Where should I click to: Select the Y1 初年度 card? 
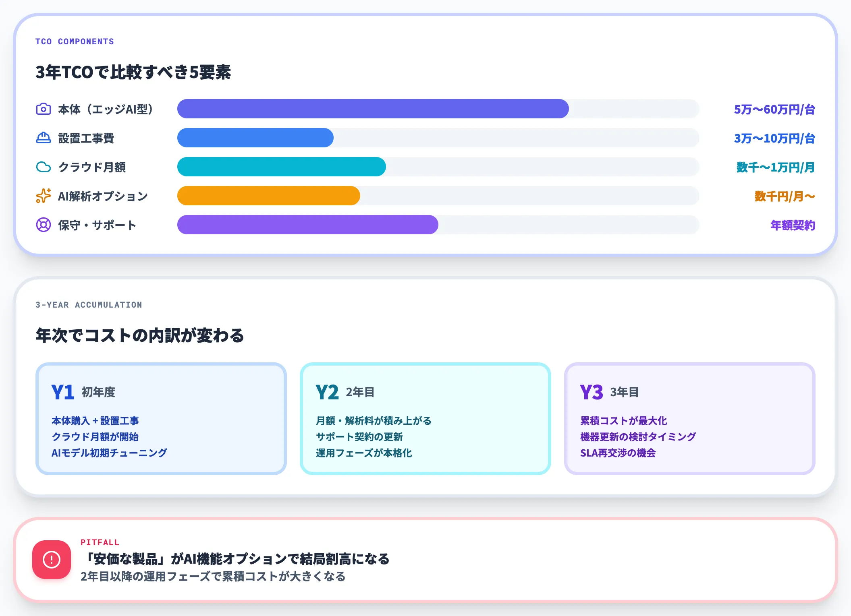[161, 419]
